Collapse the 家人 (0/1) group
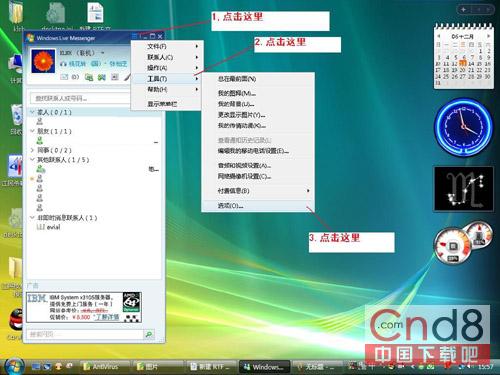 32,112
